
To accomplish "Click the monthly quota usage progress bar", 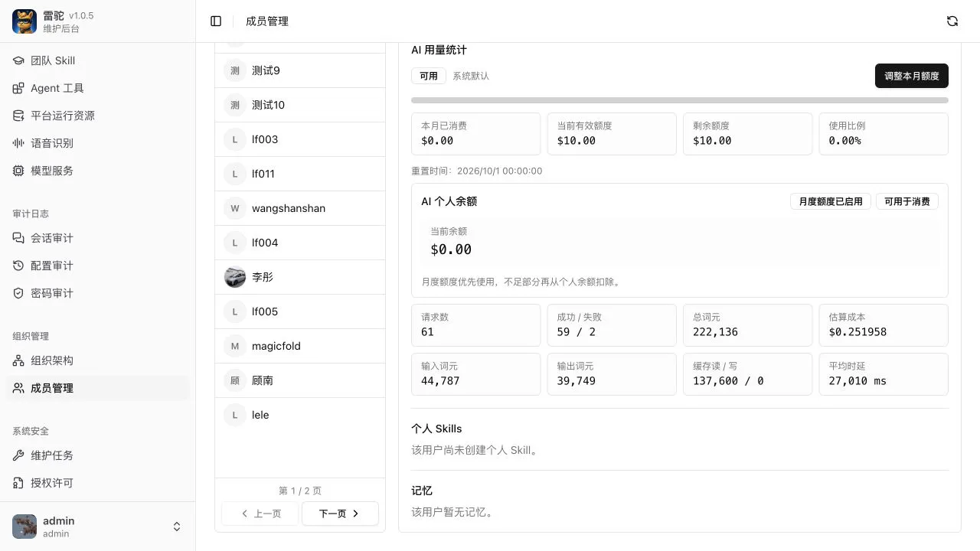I will [x=680, y=100].
